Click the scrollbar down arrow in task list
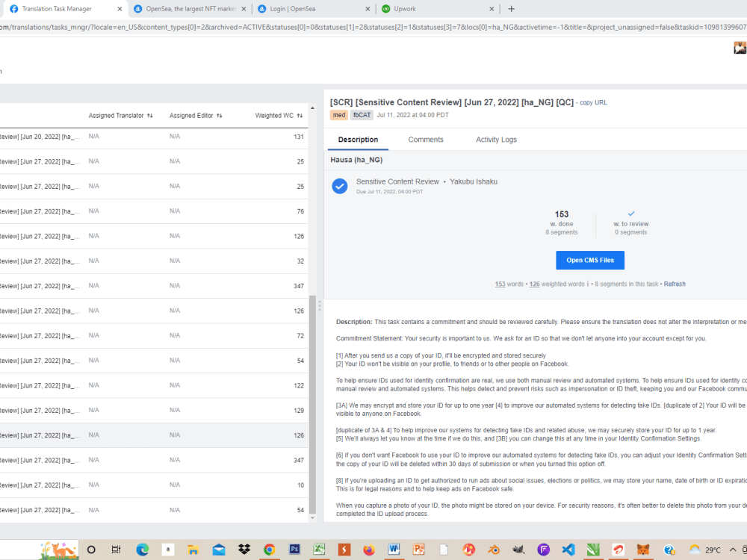This screenshot has height=560, width=747. tap(312, 518)
